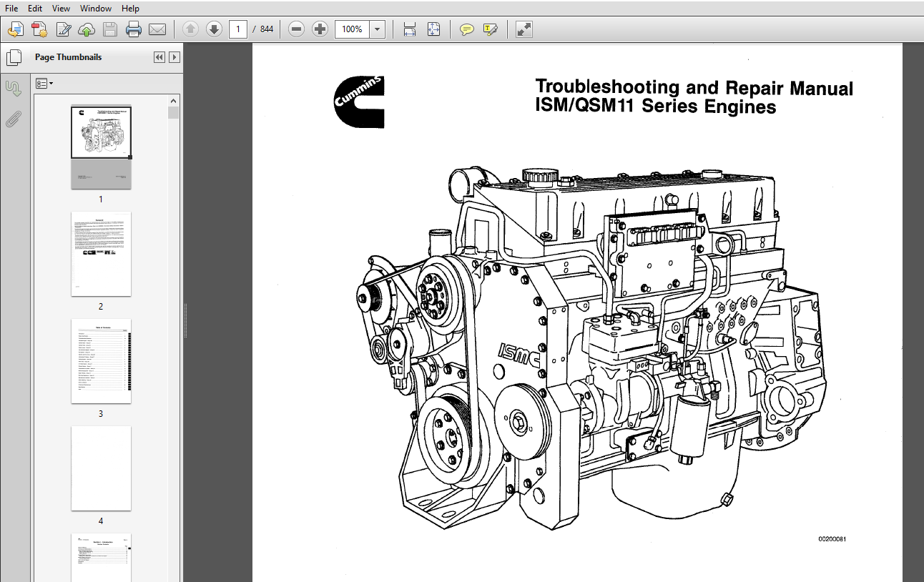The image size is (924, 582).
Task: Open the Edit menu
Action: point(35,9)
